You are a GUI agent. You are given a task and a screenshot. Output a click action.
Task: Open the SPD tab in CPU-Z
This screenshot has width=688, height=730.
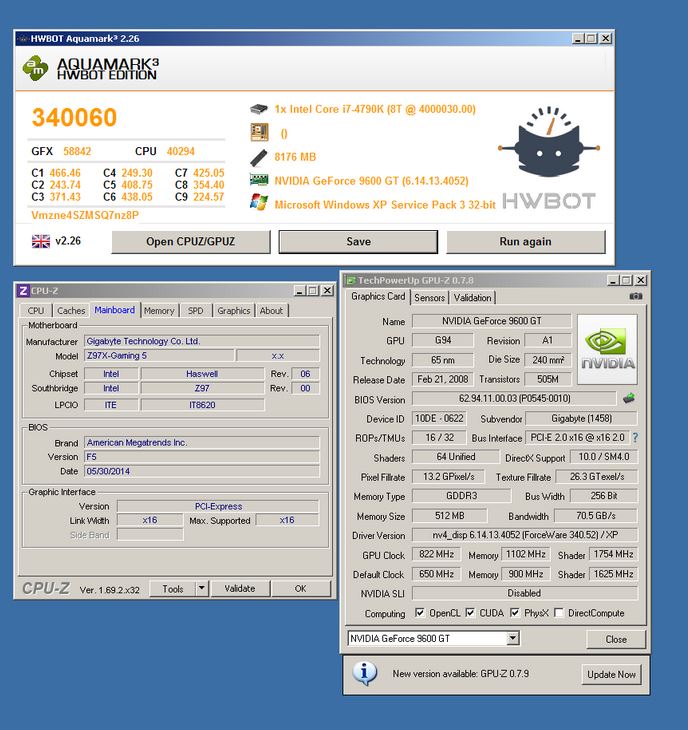pos(195,311)
